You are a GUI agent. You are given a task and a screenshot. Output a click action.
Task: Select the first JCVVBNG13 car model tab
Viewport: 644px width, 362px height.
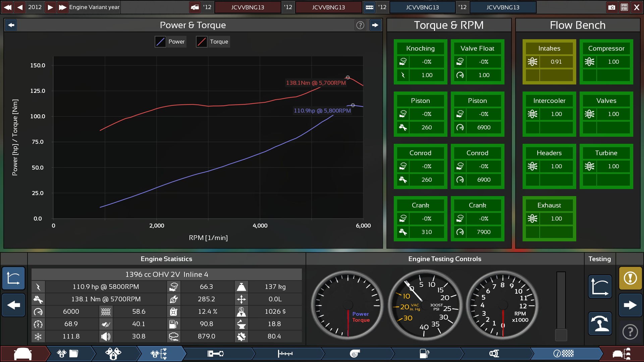tap(248, 7)
